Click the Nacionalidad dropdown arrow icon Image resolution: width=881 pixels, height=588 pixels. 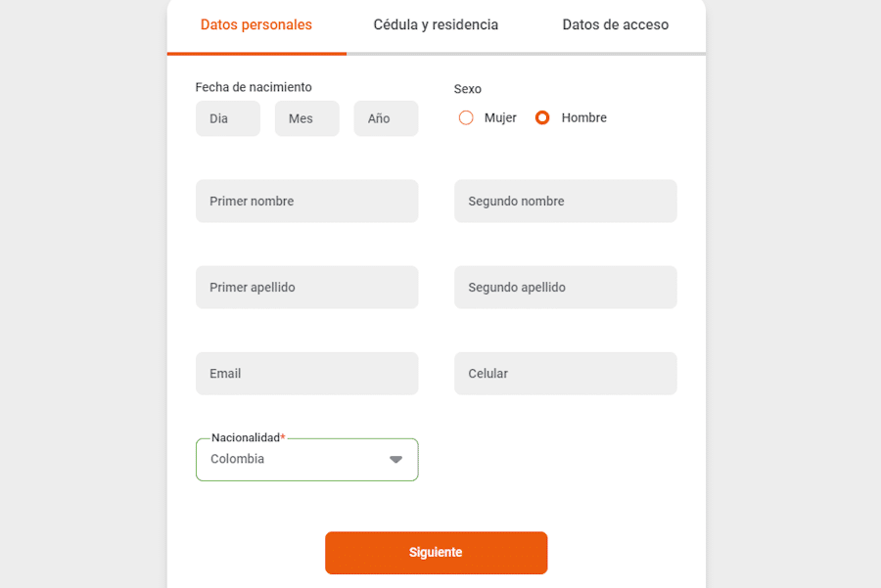(395, 460)
